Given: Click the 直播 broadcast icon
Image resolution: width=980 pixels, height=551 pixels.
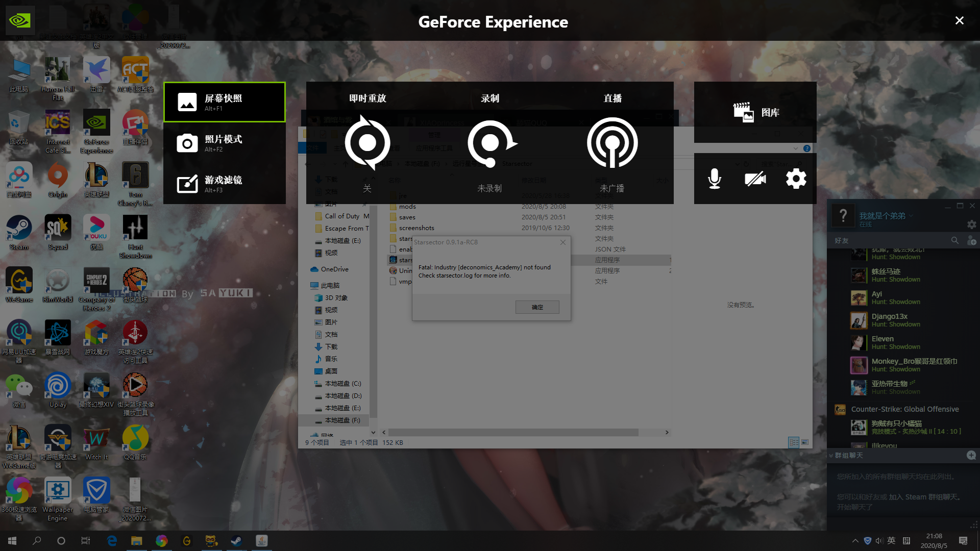Looking at the screenshot, I should [x=612, y=143].
